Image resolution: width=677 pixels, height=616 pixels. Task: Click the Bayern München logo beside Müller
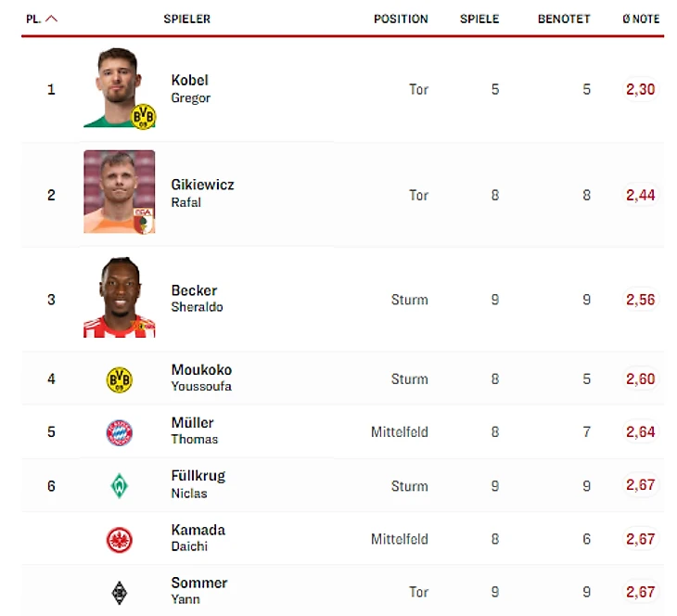[x=119, y=432]
